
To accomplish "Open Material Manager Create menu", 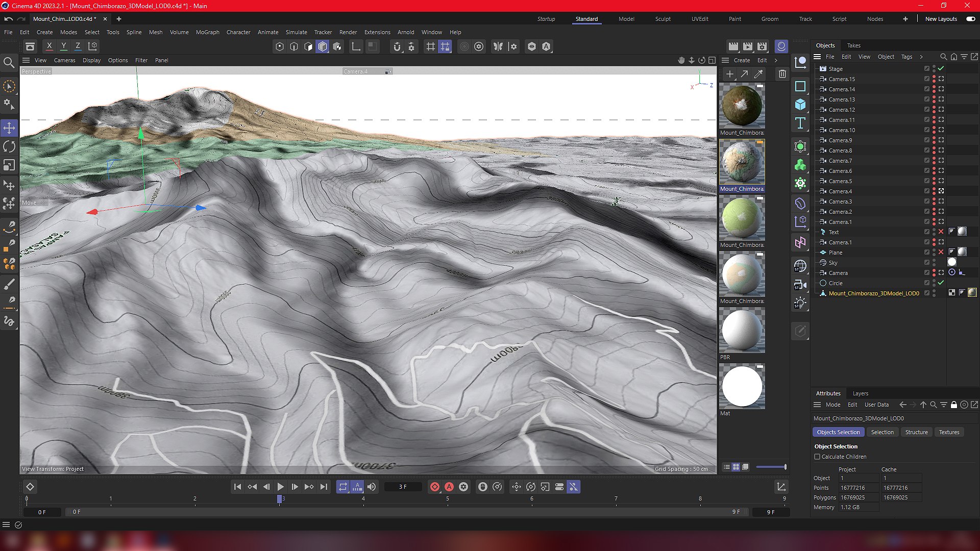I will tap(742, 60).
